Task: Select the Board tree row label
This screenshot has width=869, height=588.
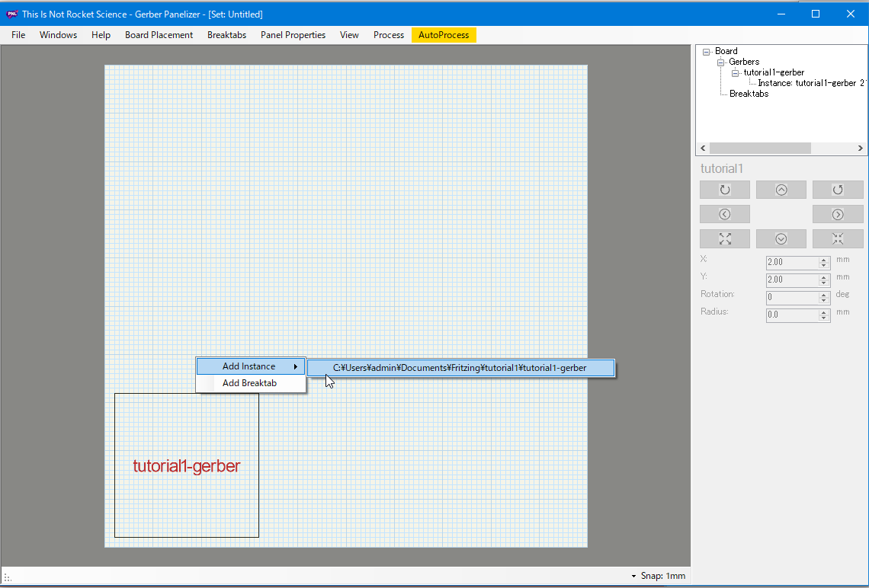Action: (x=726, y=51)
